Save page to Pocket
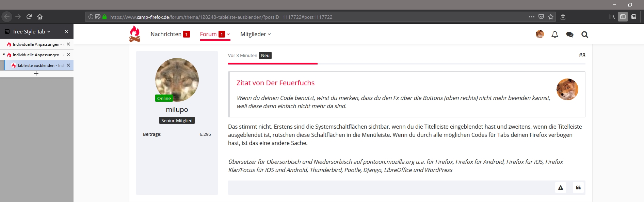644x202 pixels. [541, 17]
